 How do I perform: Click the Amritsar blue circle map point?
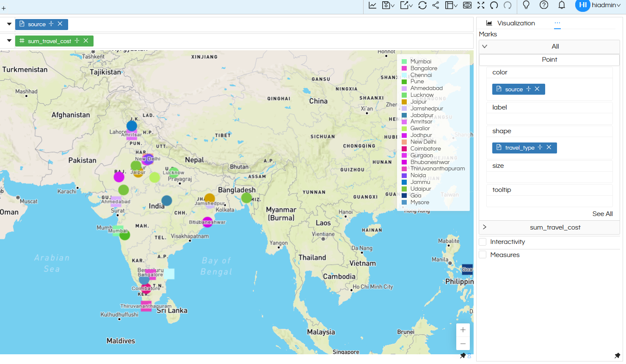132,126
